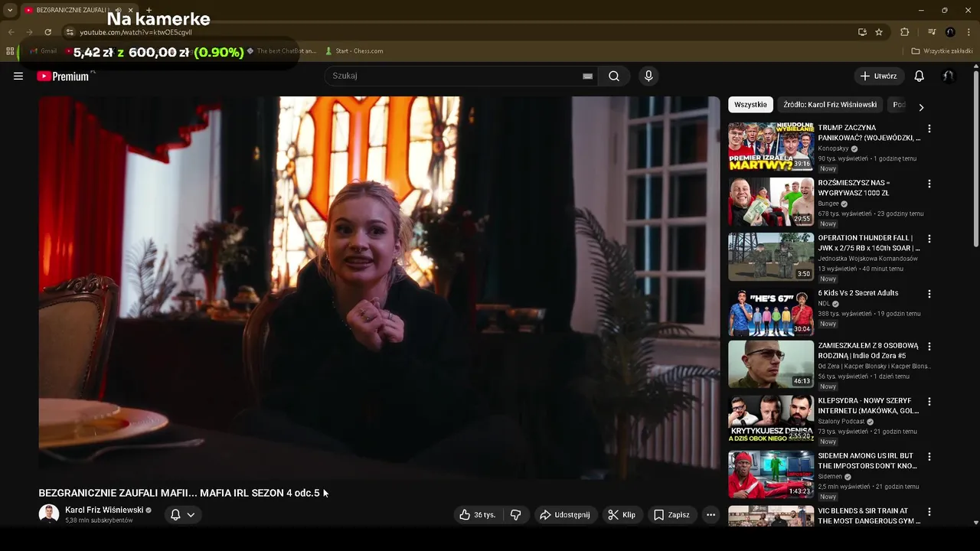Image resolution: width=980 pixels, height=551 pixels.
Task: Mute the tab via speaker icon
Action: click(118, 10)
